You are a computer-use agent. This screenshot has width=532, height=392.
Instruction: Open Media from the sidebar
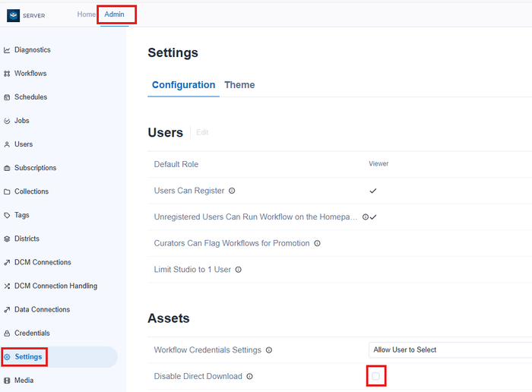[x=24, y=380]
